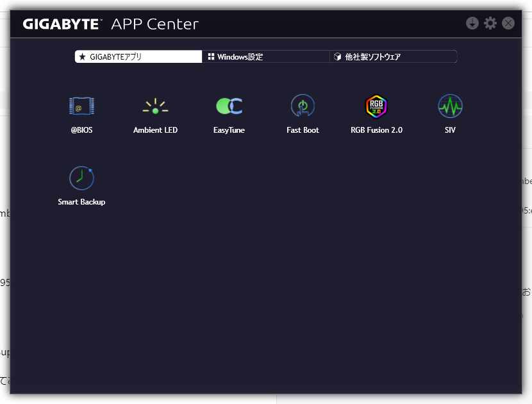The height and width of the screenshot is (404, 532).
Task: Click the SIV text label
Action: tap(450, 130)
